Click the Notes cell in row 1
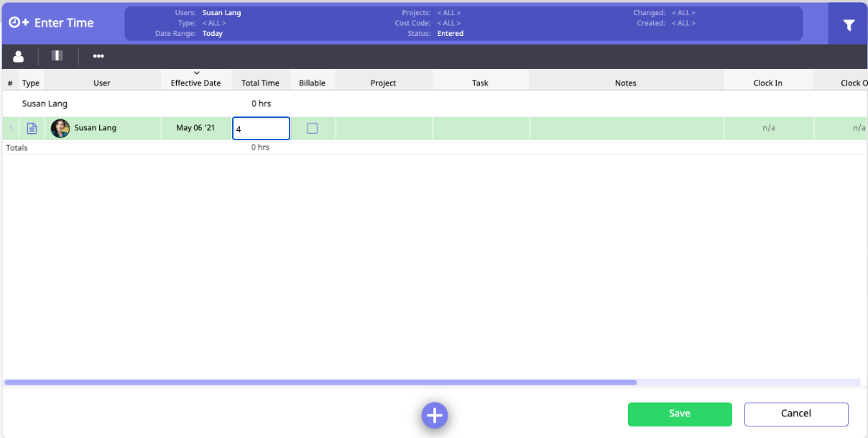868x438 pixels. 626,129
